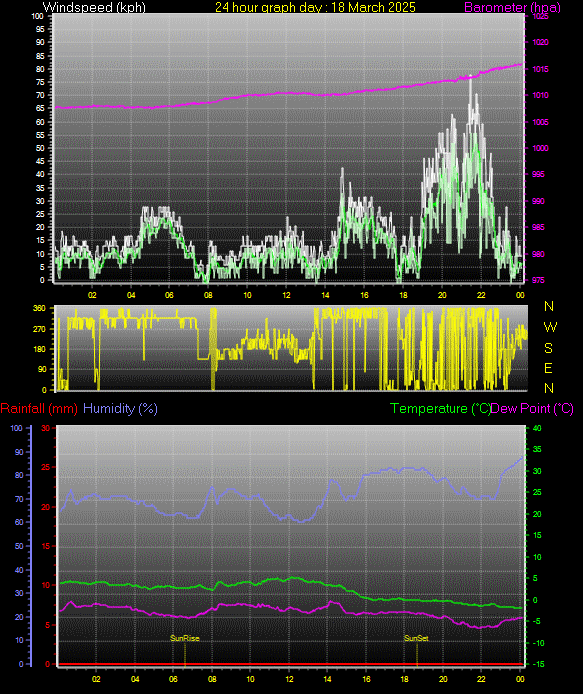Image resolution: width=583 pixels, height=694 pixels.
Task: Select the 180 wind direction axis value
Action: point(39,349)
